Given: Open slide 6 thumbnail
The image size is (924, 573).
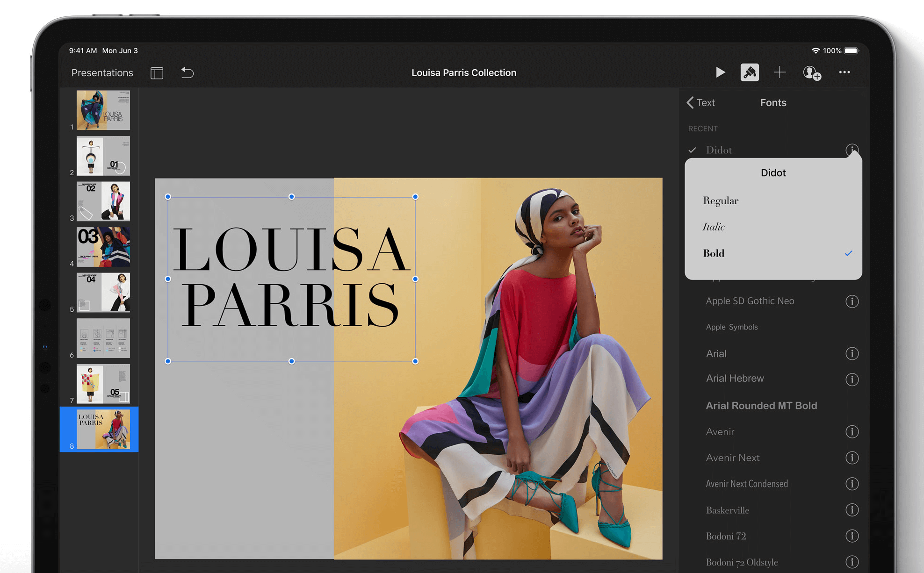Looking at the screenshot, I should coord(103,338).
